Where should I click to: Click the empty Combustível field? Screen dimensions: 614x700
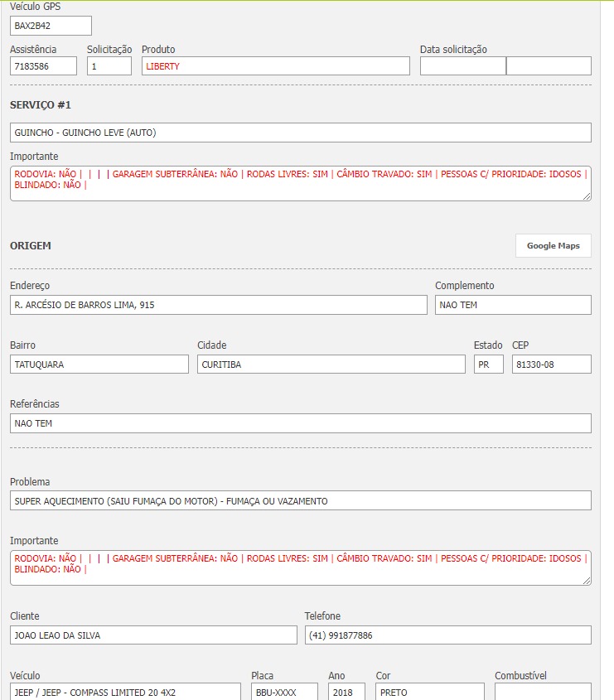[543, 692]
